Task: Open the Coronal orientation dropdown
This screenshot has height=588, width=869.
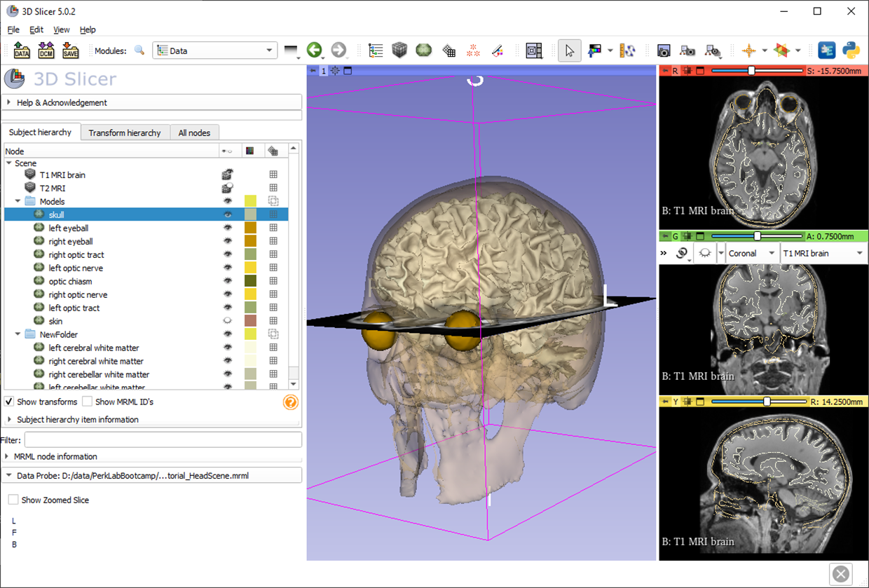Action: click(x=751, y=253)
